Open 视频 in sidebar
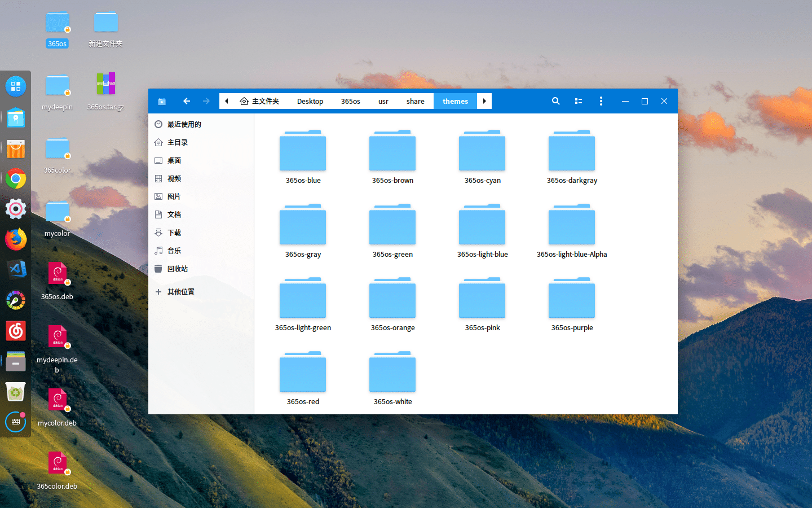812x508 pixels. [201, 178]
